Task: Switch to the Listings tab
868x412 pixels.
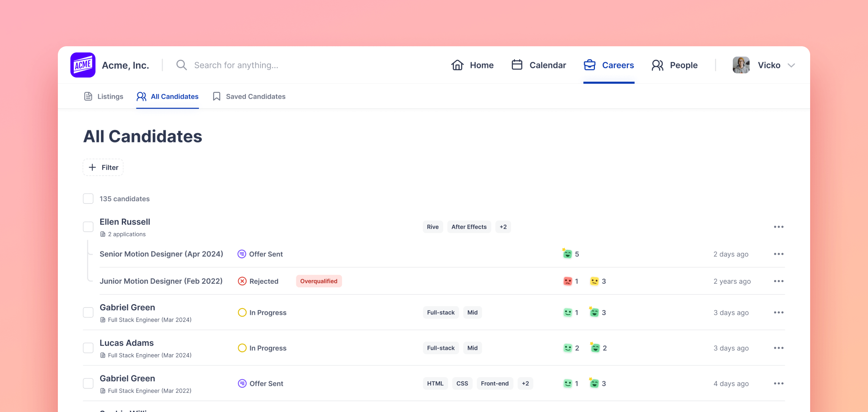Action: click(104, 96)
